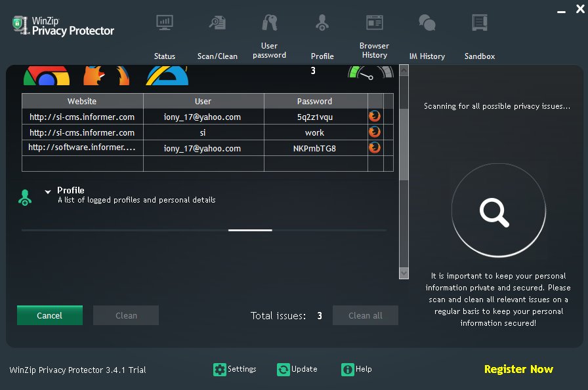Click the vertical scrollbar thumb
The image size is (588, 390).
click(x=404, y=145)
